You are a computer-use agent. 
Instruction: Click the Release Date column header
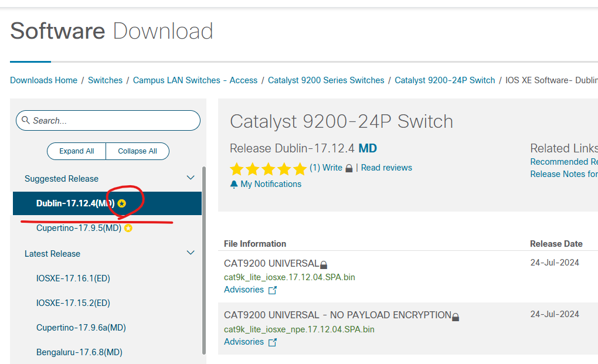[x=556, y=244]
